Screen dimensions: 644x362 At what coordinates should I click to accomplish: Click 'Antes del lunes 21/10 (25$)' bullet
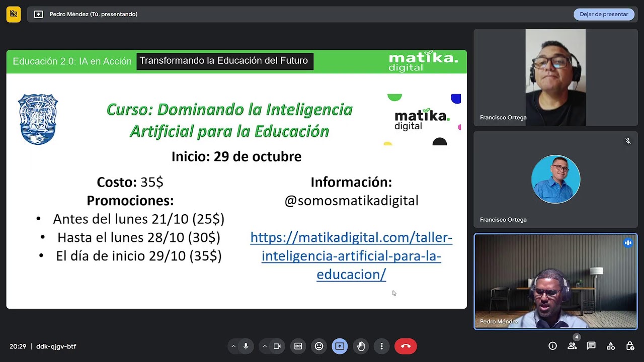click(138, 219)
